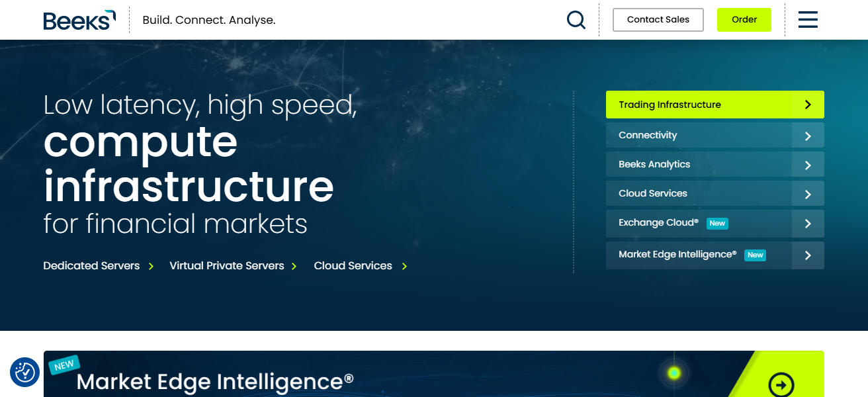868x397 pixels.
Task: Open the search magnifier icon
Action: (575, 20)
